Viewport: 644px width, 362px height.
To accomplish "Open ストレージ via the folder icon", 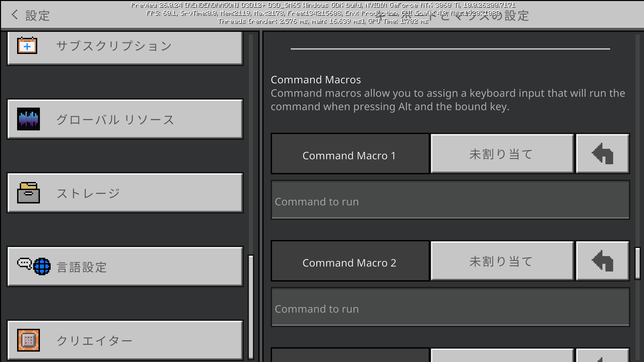I will (x=28, y=193).
